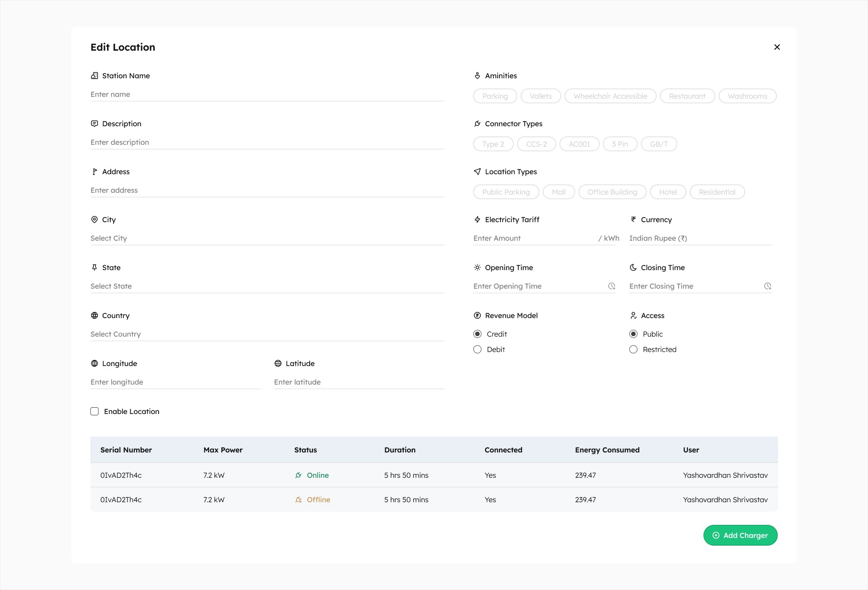Check the Enable Location checkbox
This screenshot has width=868, height=590.
click(94, 411)
